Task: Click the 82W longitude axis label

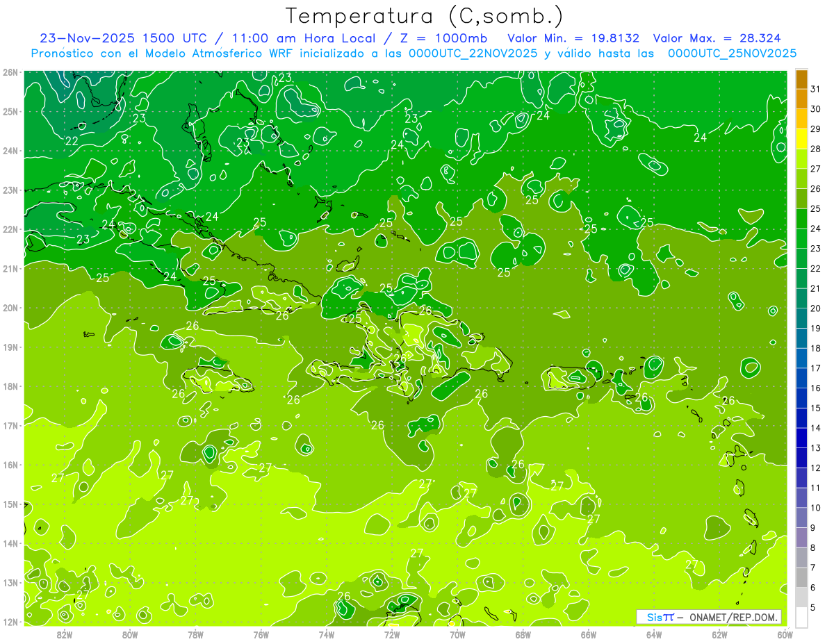Action: tap(64, 634)
